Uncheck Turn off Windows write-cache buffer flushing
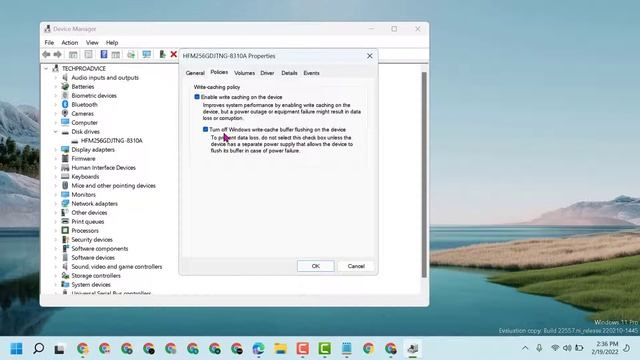Viewport: 640px width, 360px height. tap(205, 129)
